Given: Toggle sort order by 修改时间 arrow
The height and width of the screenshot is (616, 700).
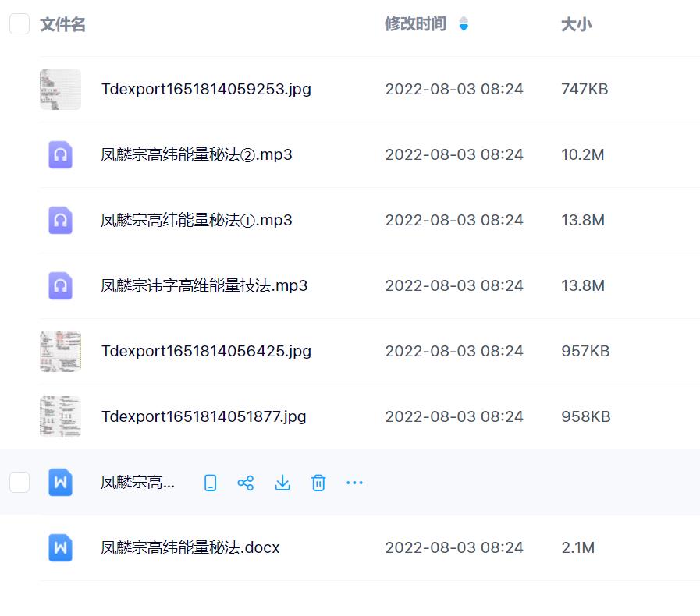Looking at the screenshot, I should click(464, 24).
